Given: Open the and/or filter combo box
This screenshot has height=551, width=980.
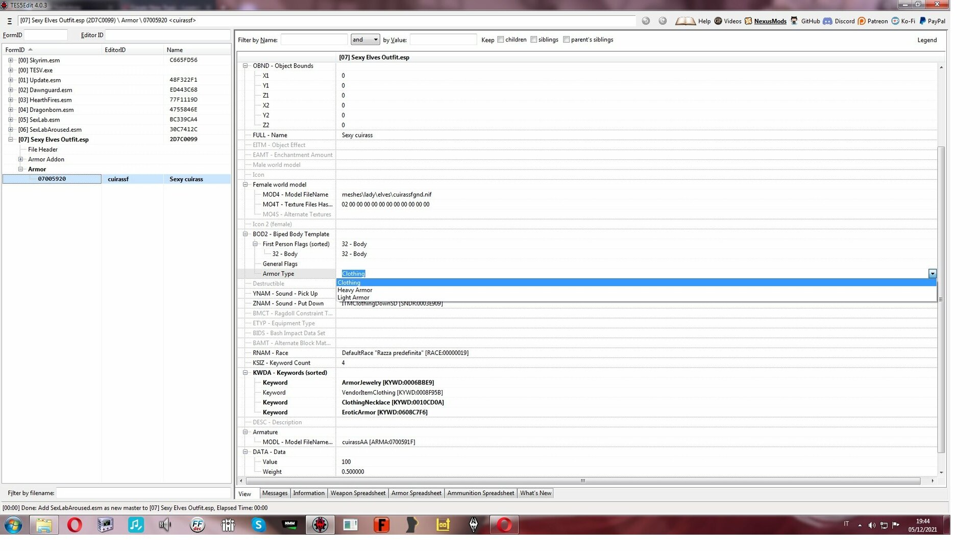Looking at the screenshot, I should [x=365, y=40].
